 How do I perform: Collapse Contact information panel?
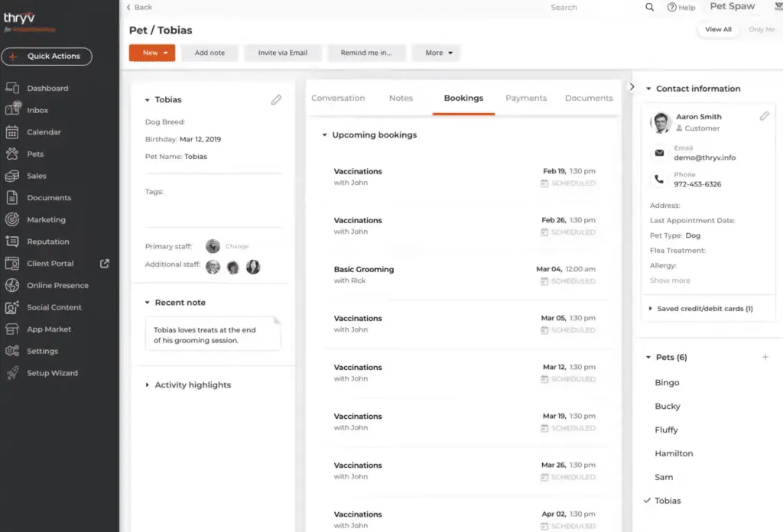click(x=648, y=89)
